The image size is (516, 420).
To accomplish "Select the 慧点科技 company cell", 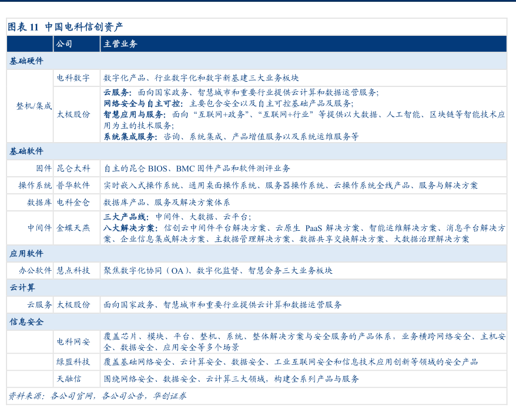I will click(73, 271).
